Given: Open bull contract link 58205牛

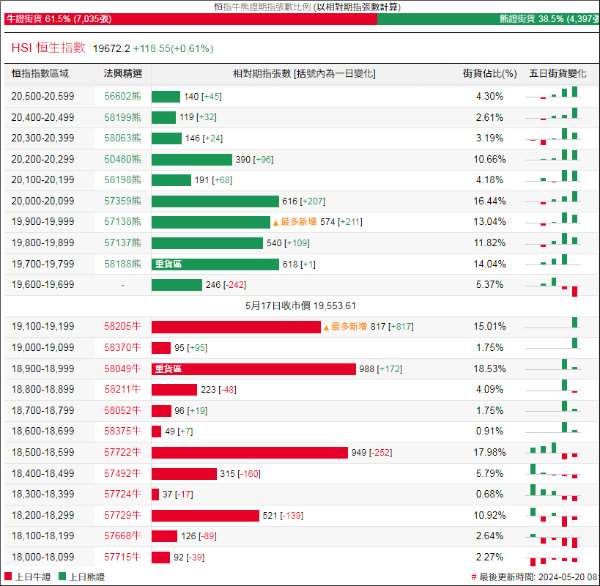Looking at the screenshot, I should click(122, 326).
